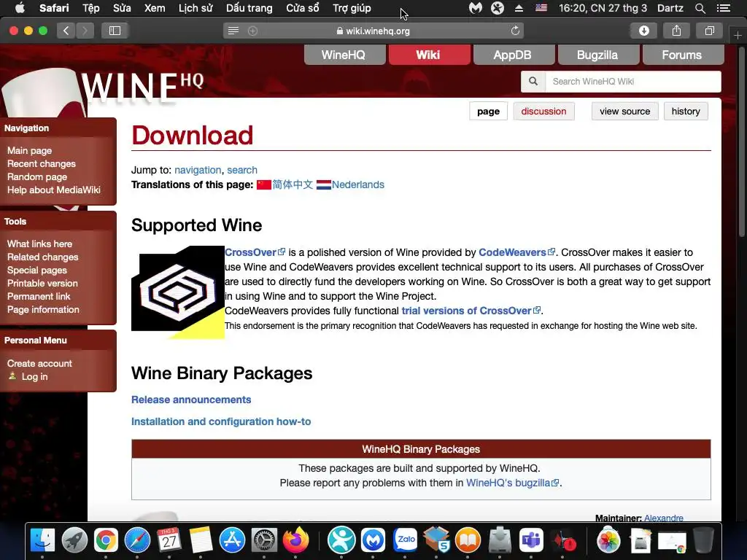Open the Sửa menu
This screenshot has width=747, height=560.
pos(122,8)
